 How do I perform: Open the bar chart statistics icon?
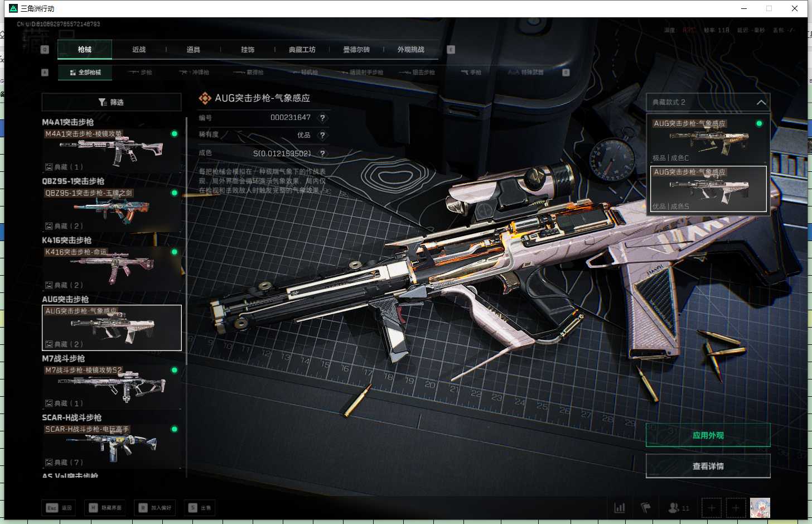619,508
